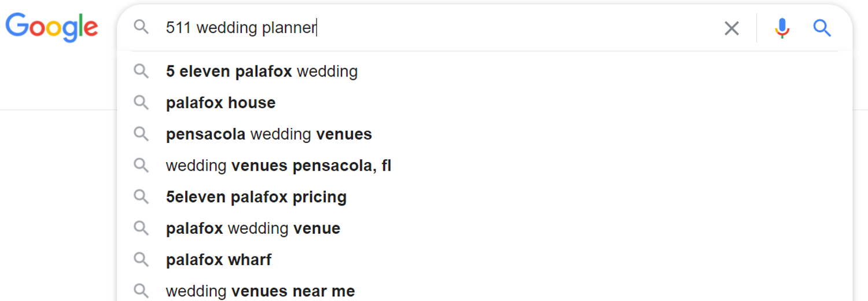Image resolution: width=868 pixels, height=301 pixels.
Task: Choose the 'palafox house' suggestion
Action: pos(485,103)
